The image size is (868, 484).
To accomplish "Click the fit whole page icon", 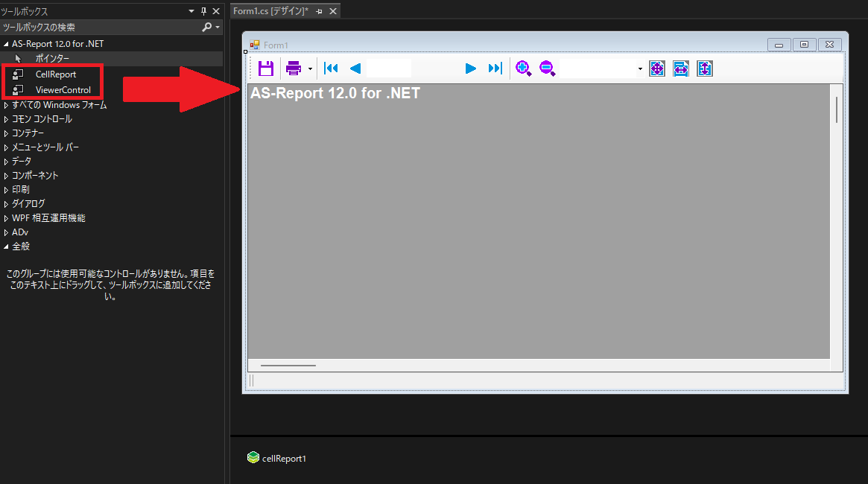I will click(x=657, y=69).
